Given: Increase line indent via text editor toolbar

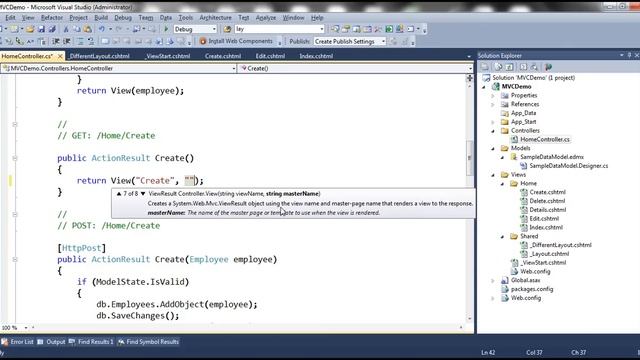Looking at the screenshot, I should [67, 41].
